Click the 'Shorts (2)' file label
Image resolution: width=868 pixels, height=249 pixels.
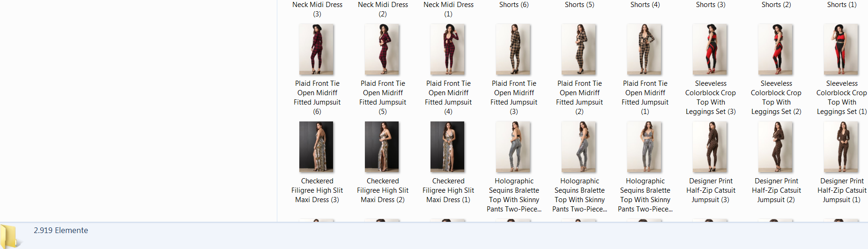click(776, 5)
